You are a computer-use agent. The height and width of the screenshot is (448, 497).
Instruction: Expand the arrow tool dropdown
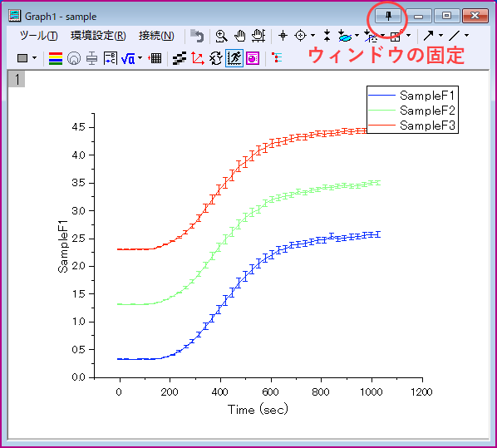point(440,36)
